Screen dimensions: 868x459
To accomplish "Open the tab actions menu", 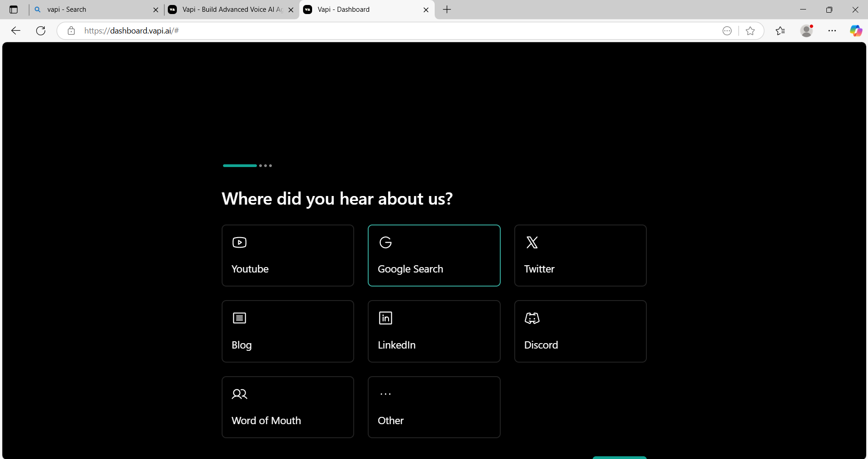I will 13,10.
